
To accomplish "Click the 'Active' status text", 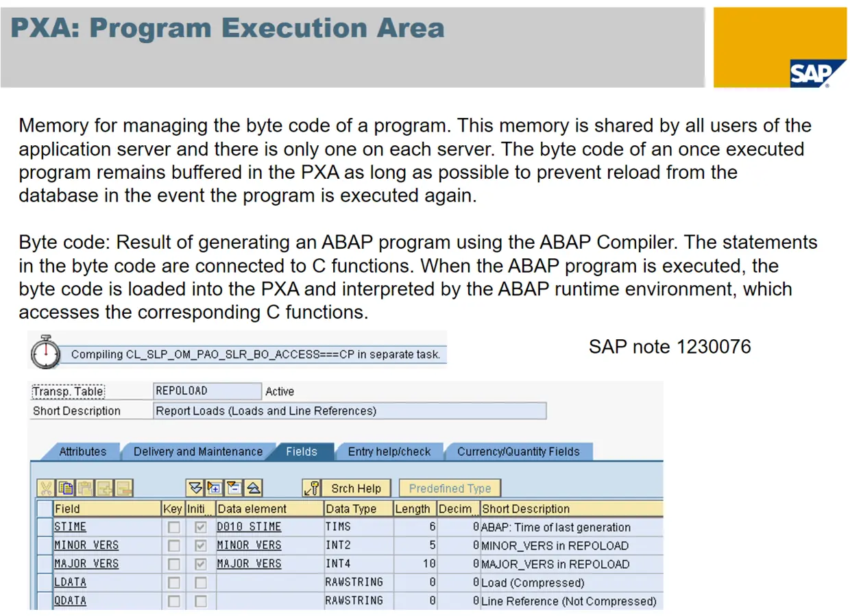I will click(280, 391).
